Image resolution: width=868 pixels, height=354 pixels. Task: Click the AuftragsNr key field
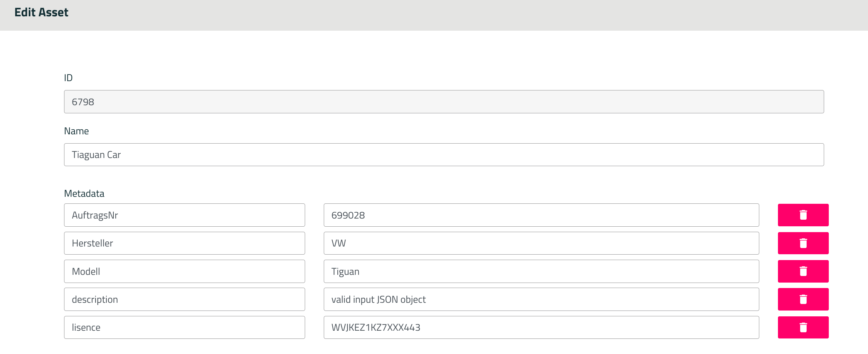pyautogui.click(x=184, y=215)
